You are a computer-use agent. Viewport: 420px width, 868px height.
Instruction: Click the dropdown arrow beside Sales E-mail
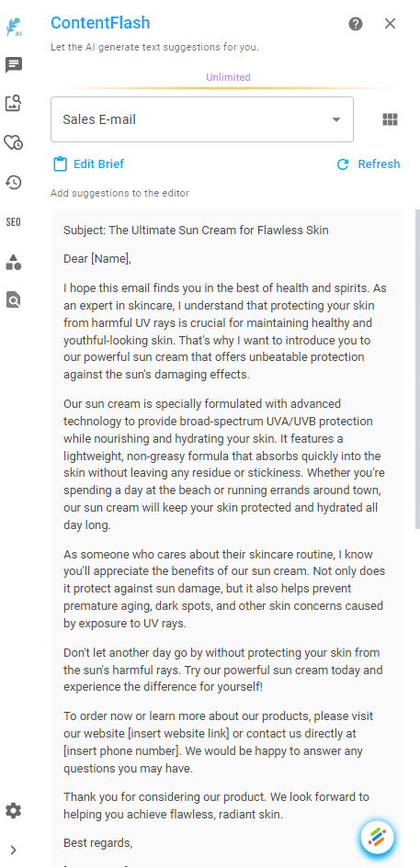335,119
